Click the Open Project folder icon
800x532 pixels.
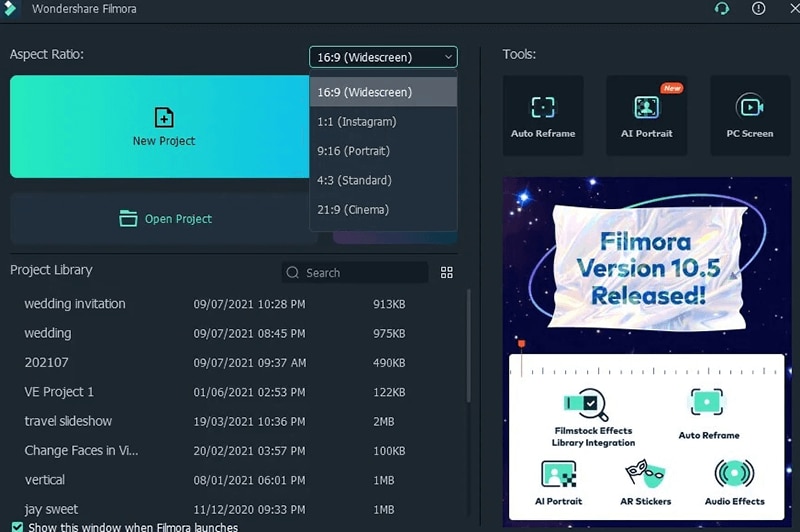tap(128, 218)
